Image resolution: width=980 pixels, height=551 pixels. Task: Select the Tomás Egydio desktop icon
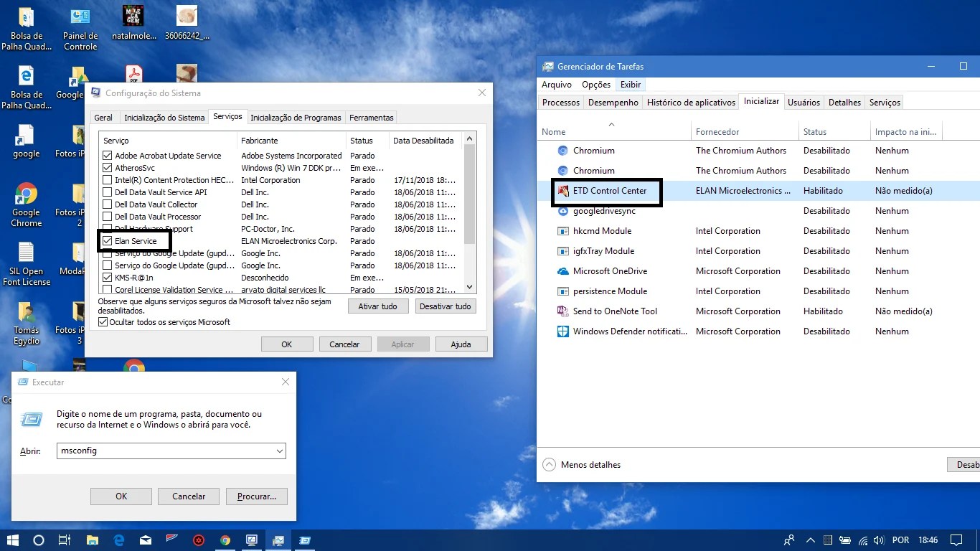pyautogui.click(x=27, y=323)
